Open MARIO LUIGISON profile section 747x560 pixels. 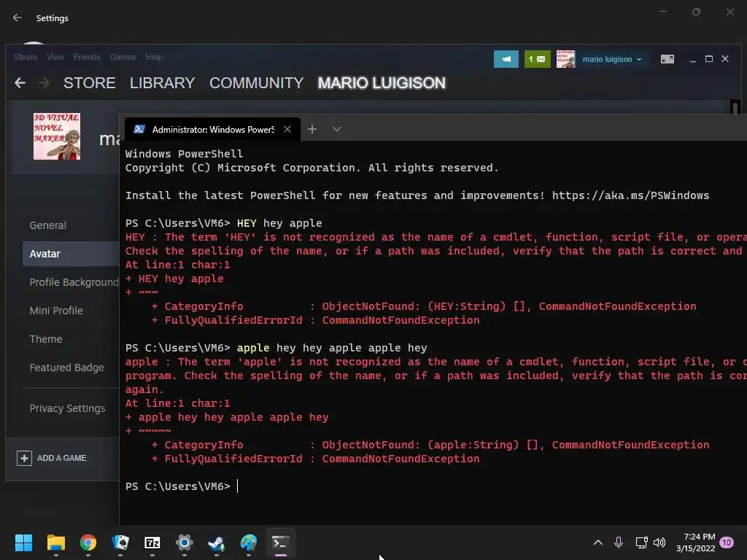coord(382,83)
